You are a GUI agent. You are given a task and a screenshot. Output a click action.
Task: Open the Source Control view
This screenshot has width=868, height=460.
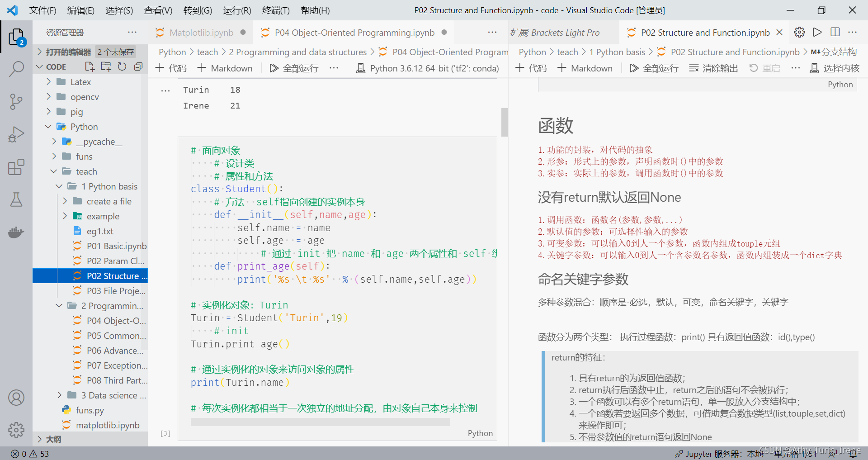17,102
